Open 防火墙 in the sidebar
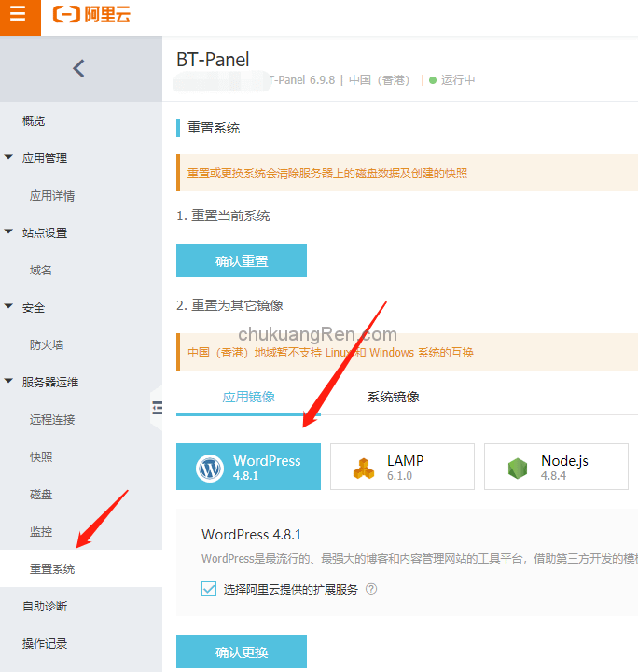This screenshot has height=672, width=638. [47, 344]
